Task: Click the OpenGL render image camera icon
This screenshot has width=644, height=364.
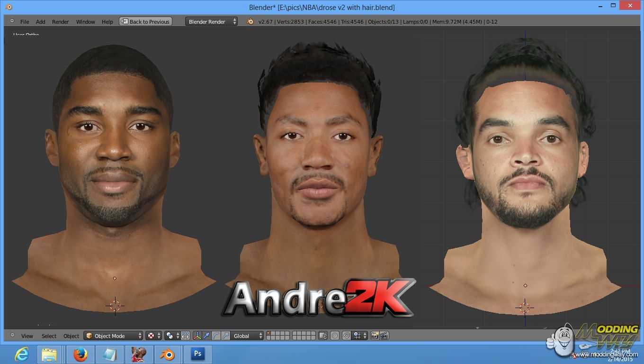Action: pyautogui.click(x=375, y=336)
